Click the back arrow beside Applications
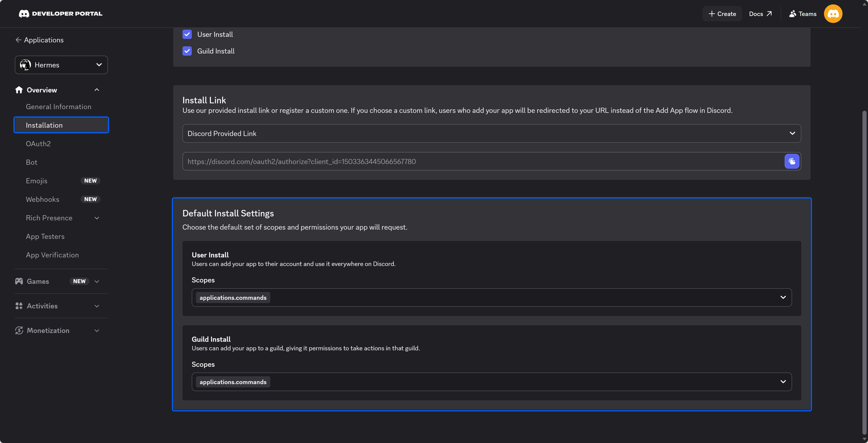 pos(18,40)
